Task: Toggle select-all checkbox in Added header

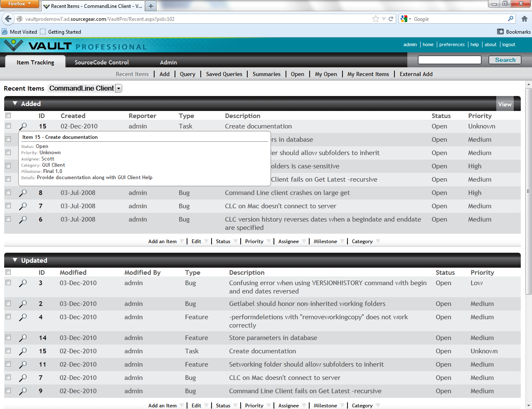Action: pos(8,116)
